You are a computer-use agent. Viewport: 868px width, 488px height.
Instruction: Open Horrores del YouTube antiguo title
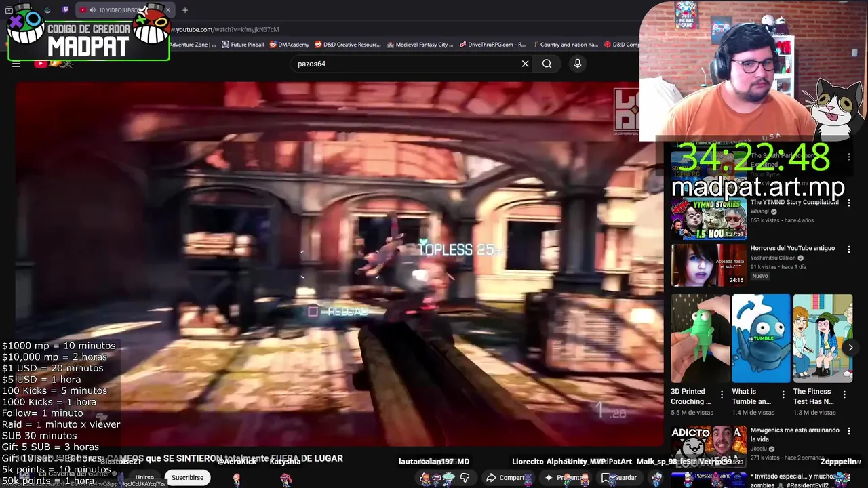click(x=792, y=248)
